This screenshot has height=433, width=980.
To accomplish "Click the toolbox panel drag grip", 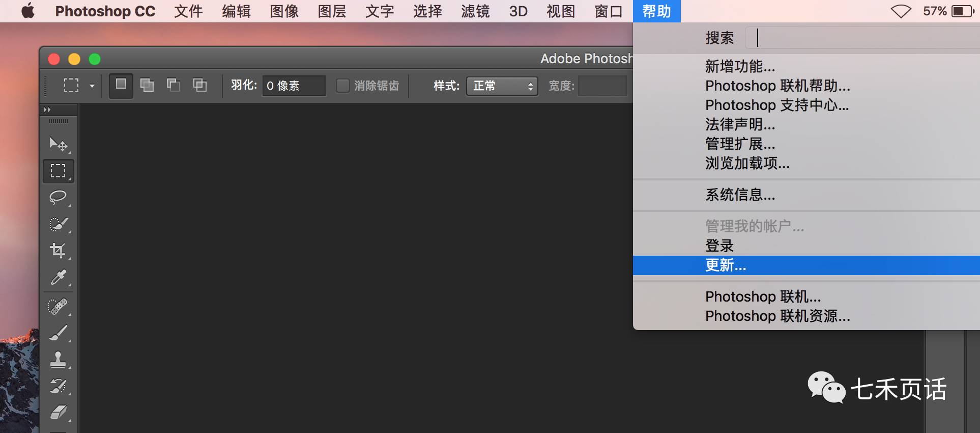I will 59,121.
